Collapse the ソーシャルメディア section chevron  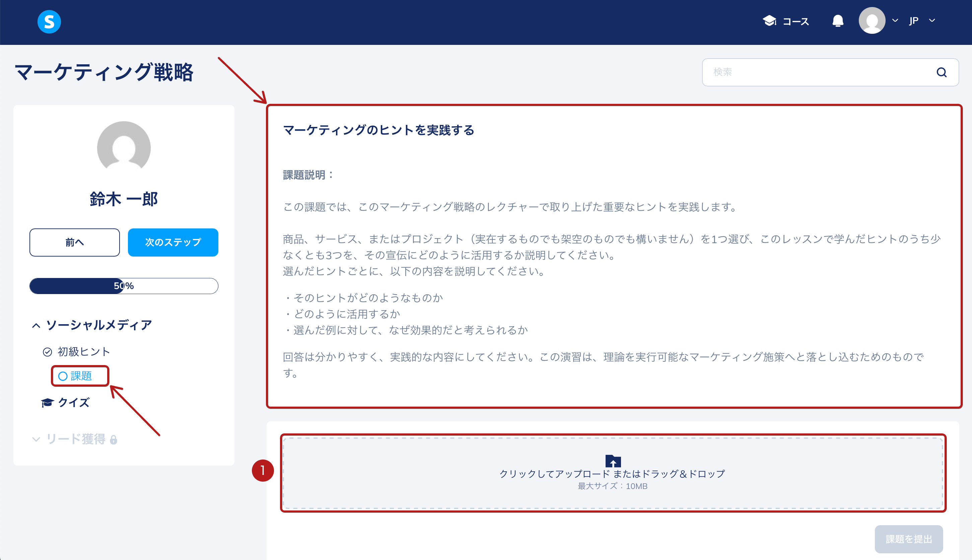pos(36,326)
